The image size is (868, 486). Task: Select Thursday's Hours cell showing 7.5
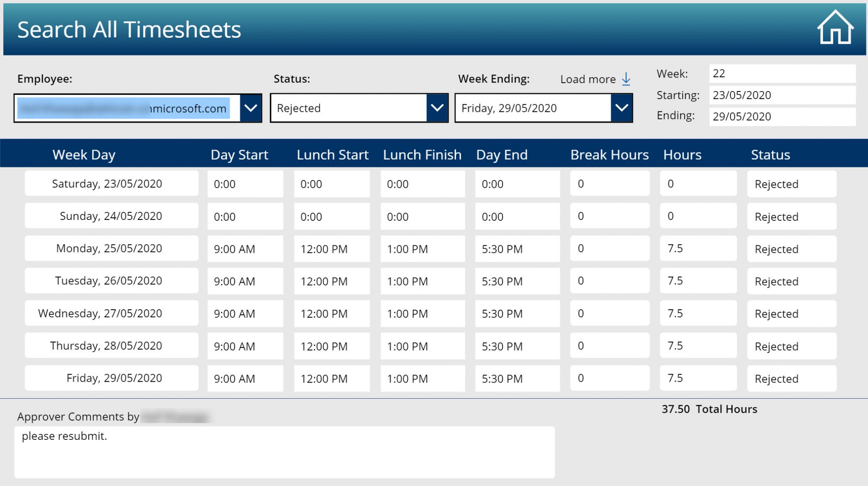point(697,346)
